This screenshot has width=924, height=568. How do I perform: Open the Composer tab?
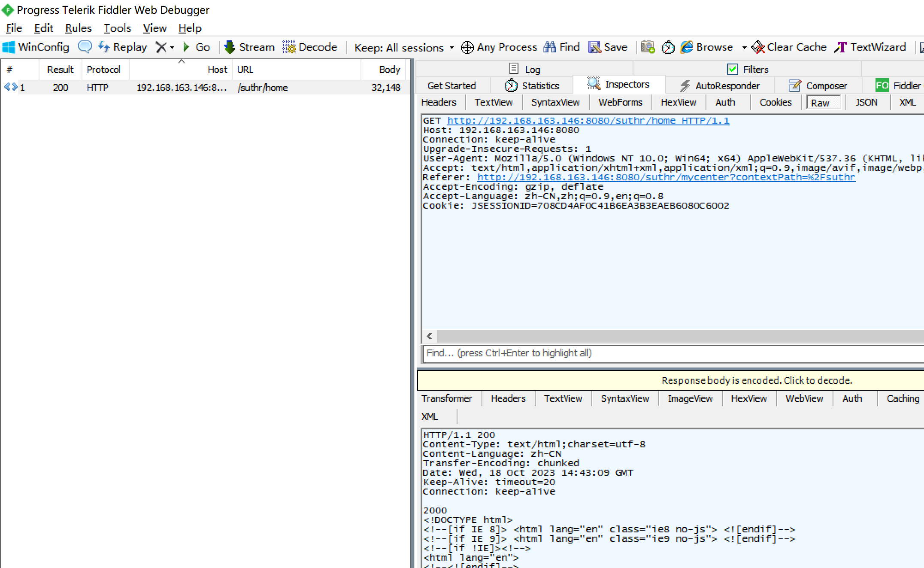(x=818, y=86)
